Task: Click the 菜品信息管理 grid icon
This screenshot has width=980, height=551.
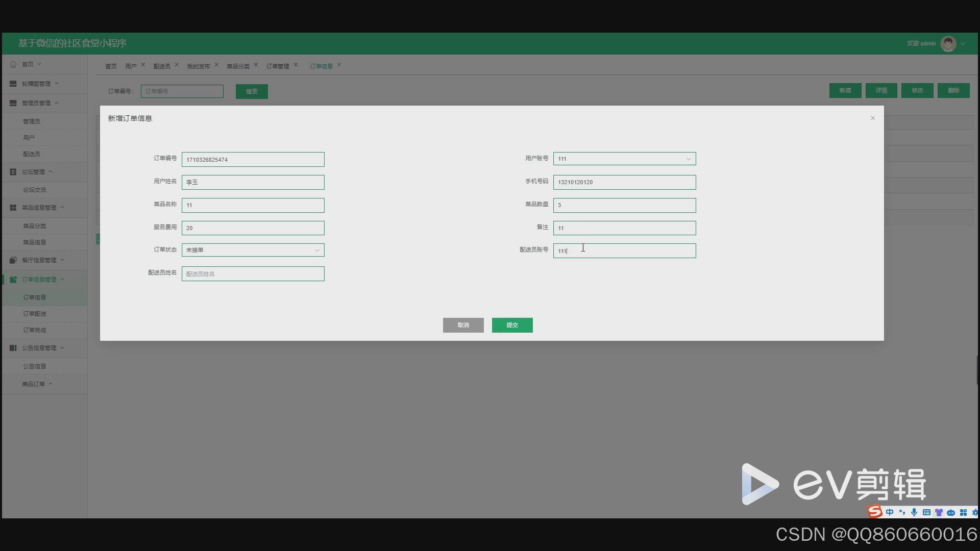Action: click(x=13, y=208)
